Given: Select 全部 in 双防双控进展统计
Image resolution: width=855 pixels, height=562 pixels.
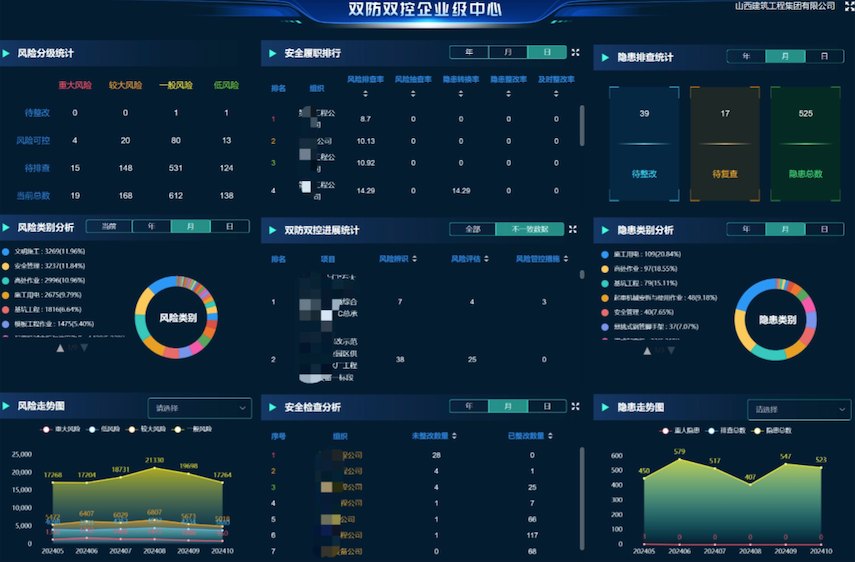Looking at the screenshot, I should coord(472,229).
